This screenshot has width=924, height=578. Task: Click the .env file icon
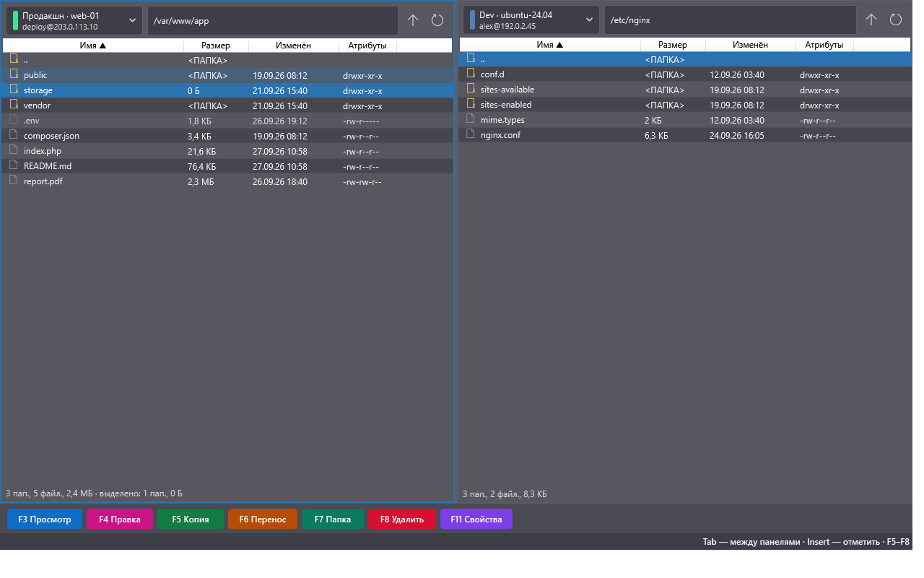point(14,120)
